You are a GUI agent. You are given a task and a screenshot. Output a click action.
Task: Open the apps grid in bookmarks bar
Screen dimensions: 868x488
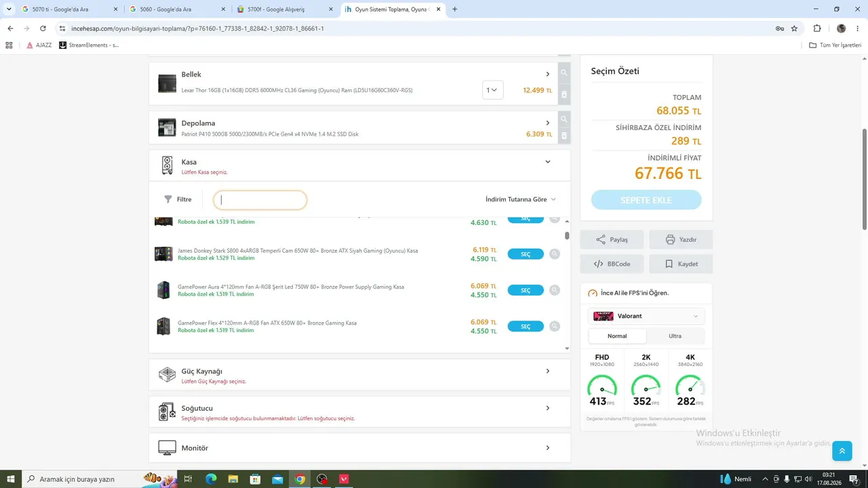click(9, 45)
